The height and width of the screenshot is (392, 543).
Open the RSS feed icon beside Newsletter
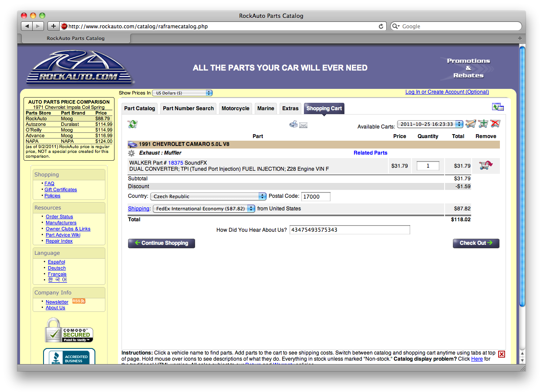tap(78, 301)
